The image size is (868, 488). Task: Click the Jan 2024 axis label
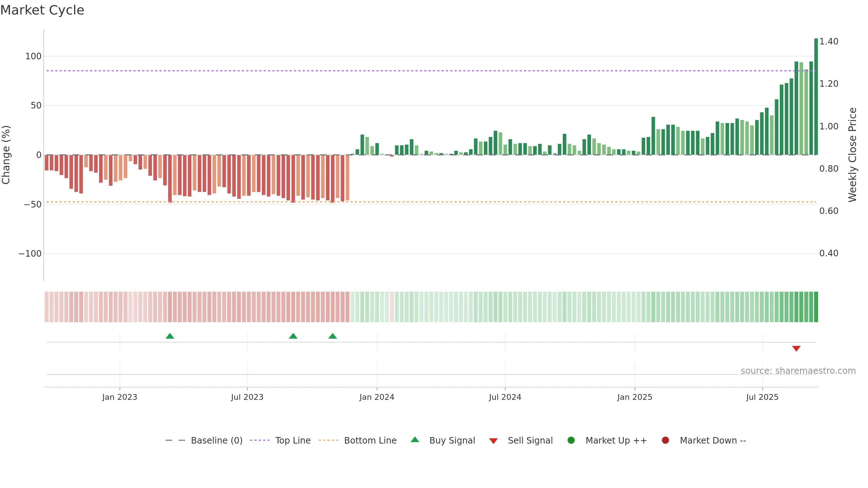pyautogui.click(x=377, y=397)
